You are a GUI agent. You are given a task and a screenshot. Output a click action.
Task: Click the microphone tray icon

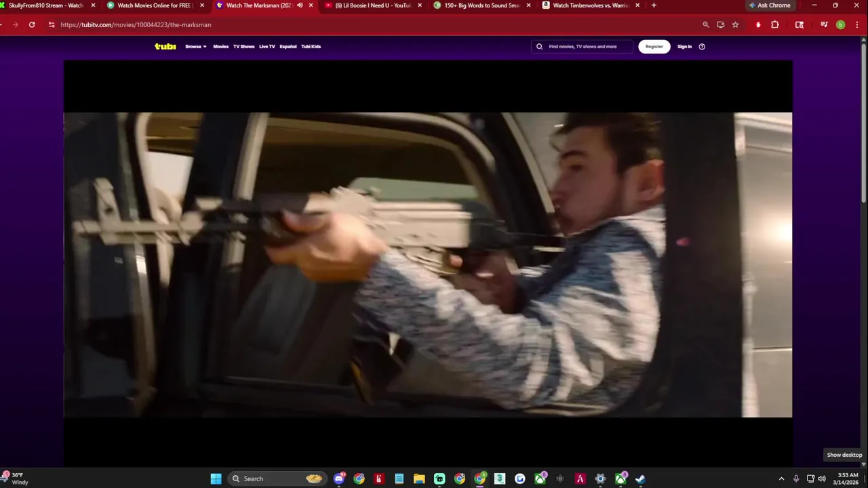[796, 479]
